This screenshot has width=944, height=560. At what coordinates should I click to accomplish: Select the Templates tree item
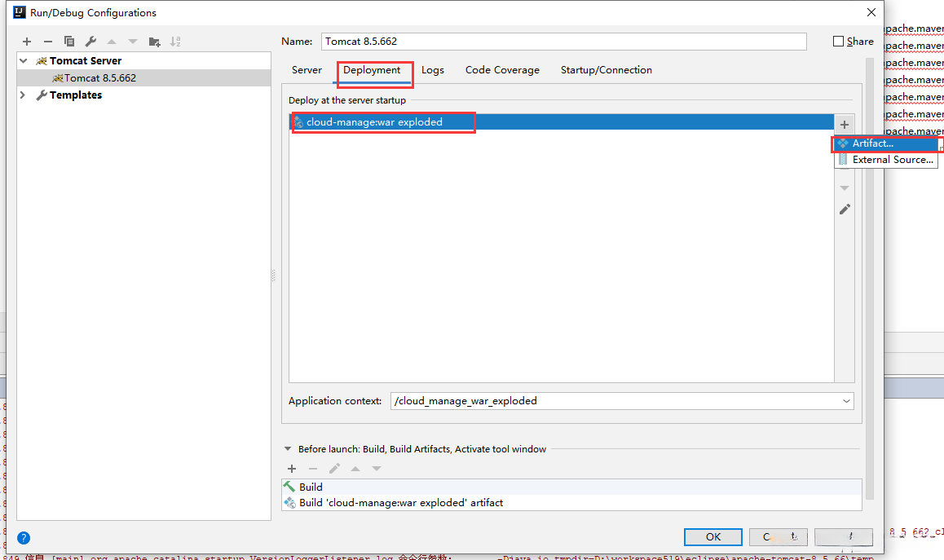[x=144, y=95]
